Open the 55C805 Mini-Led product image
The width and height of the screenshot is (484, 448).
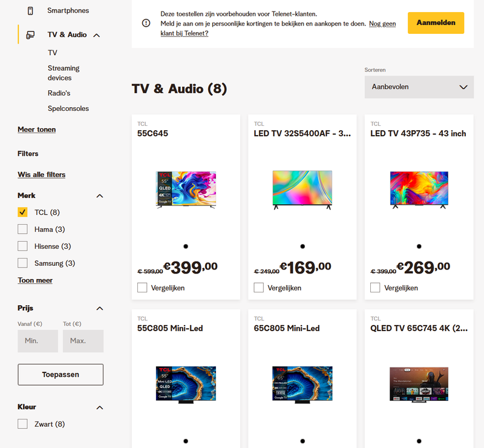(186, 384)
